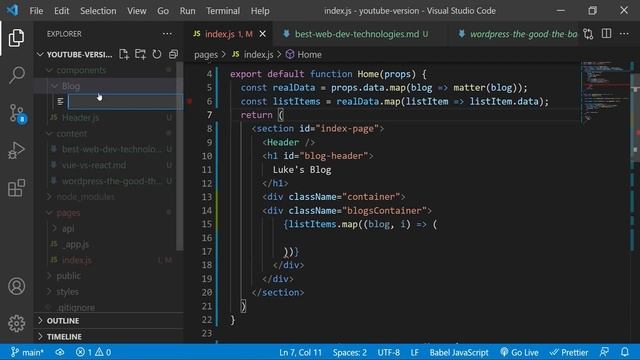Collapse the components folder
The width and height of the screenshot is (640, 360).
pyautogui.click(x=81, y=70)
